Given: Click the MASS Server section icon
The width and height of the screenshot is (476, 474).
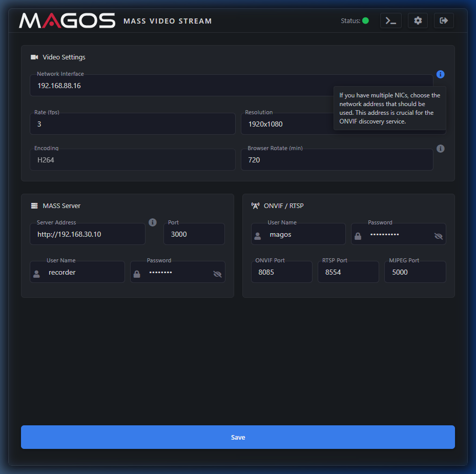Looking at the screenshot, I should pos(34,206).
